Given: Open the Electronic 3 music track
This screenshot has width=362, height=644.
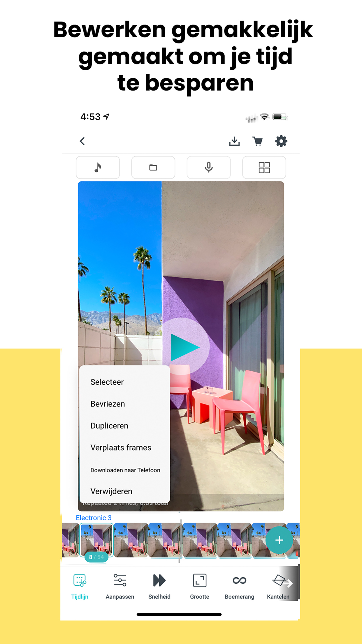Looking at the screenshot, I should pyautogui.click(x=94, y=518).
